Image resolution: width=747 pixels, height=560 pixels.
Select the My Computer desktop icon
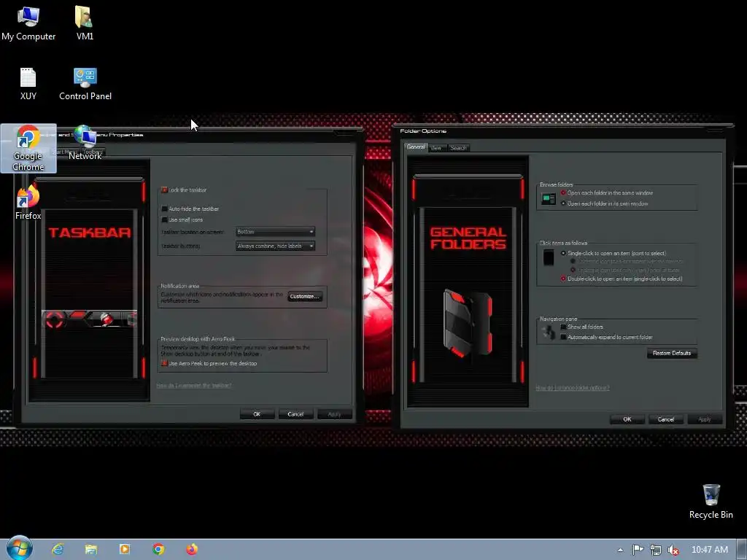[x=28, y=23]
